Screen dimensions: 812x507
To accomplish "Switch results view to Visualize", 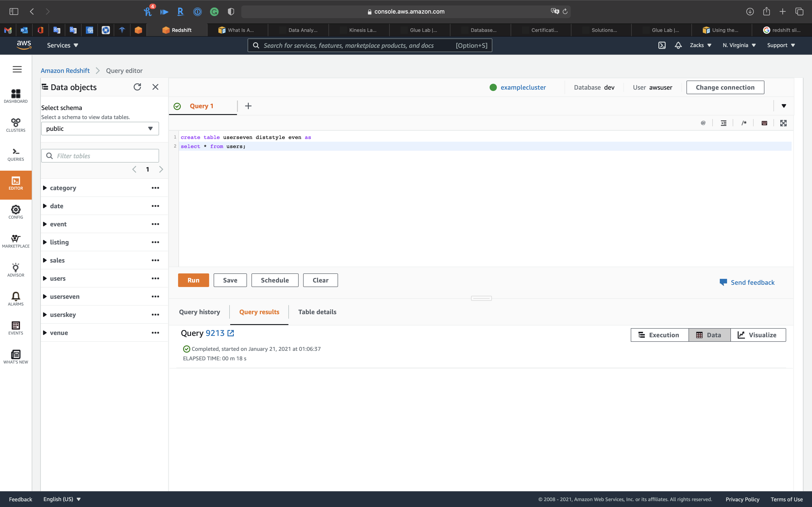I will 758,335.
